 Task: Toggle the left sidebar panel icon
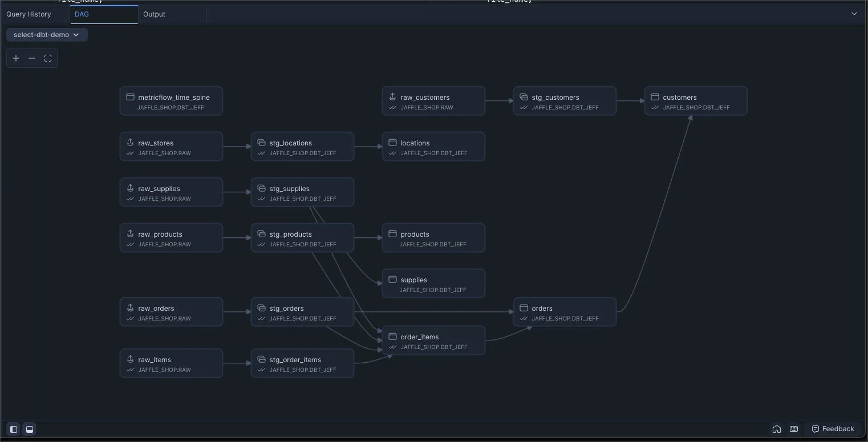point(14,429)
